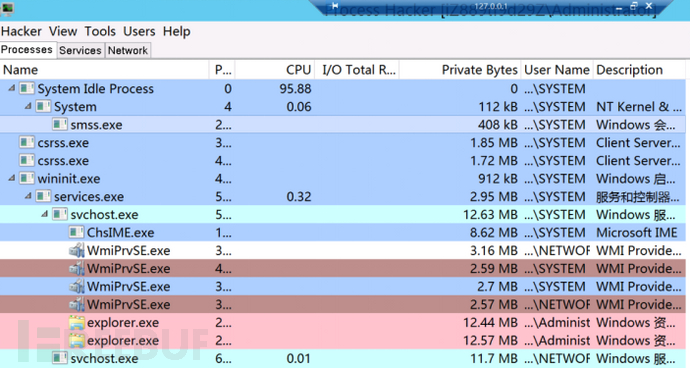Click the svchost.exe icon with 12.63 MB

59,214
